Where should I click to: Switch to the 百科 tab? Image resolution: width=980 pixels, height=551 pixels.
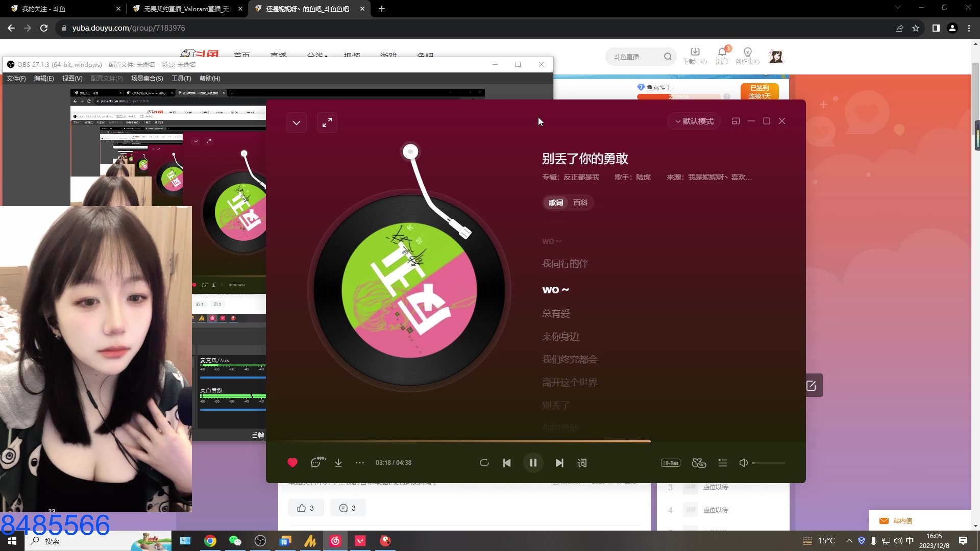click(580, 203)
